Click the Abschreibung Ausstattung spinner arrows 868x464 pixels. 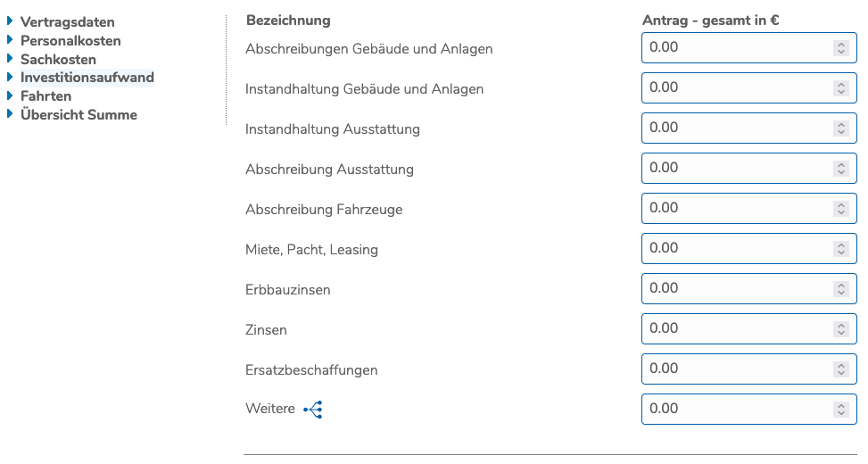840,169
